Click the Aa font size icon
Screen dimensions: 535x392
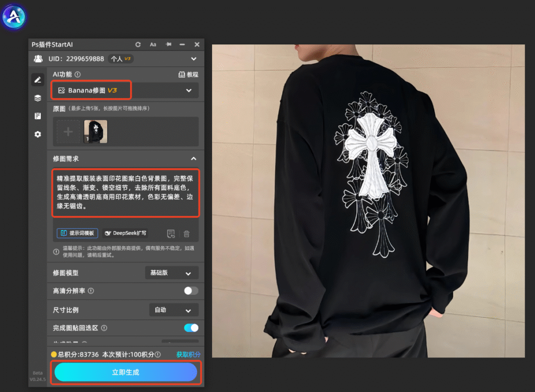pyautogui.click(x=153, y=44)
